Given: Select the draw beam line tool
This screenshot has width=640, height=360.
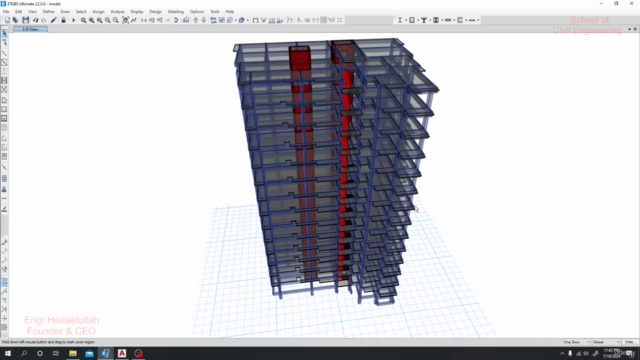Looking at the screenshot, I should tap(4, 53).
